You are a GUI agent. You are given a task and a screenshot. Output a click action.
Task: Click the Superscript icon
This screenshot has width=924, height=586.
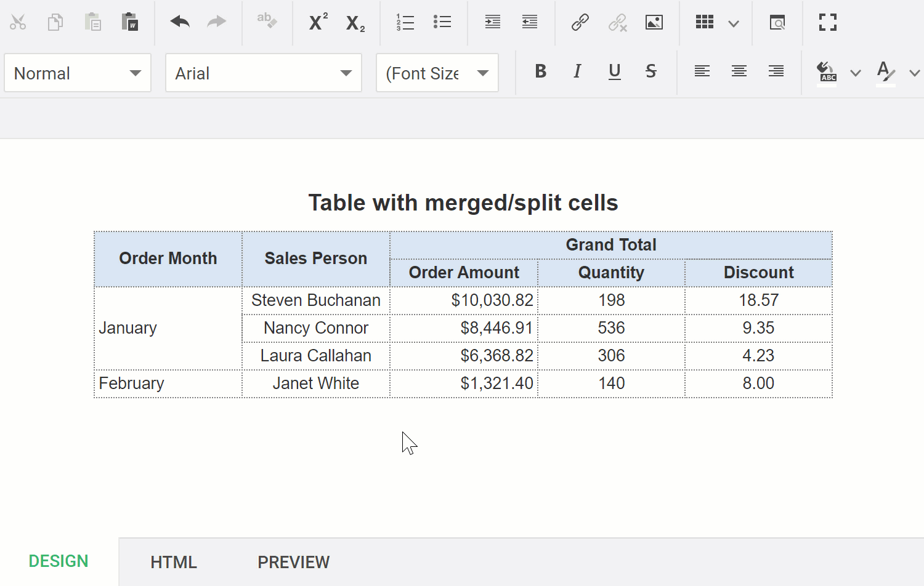point(318,23)
